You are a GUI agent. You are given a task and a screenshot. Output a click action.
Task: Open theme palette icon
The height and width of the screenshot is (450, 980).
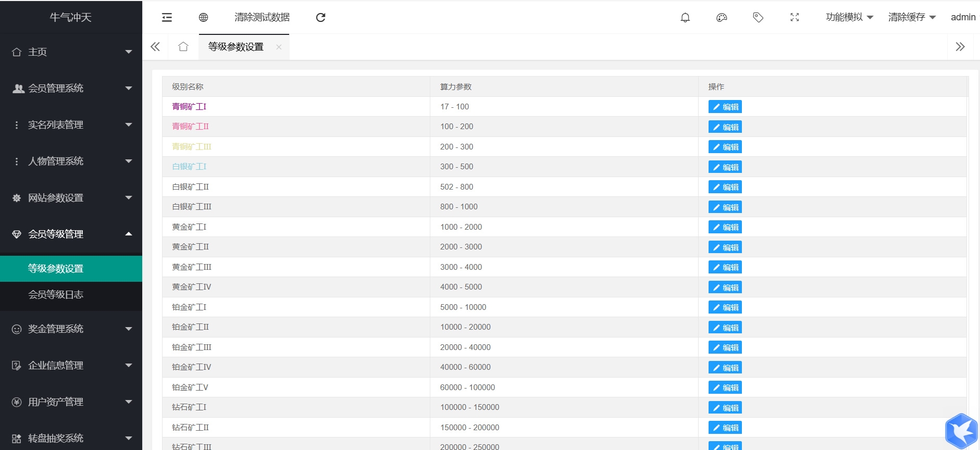tap(722, 17)
